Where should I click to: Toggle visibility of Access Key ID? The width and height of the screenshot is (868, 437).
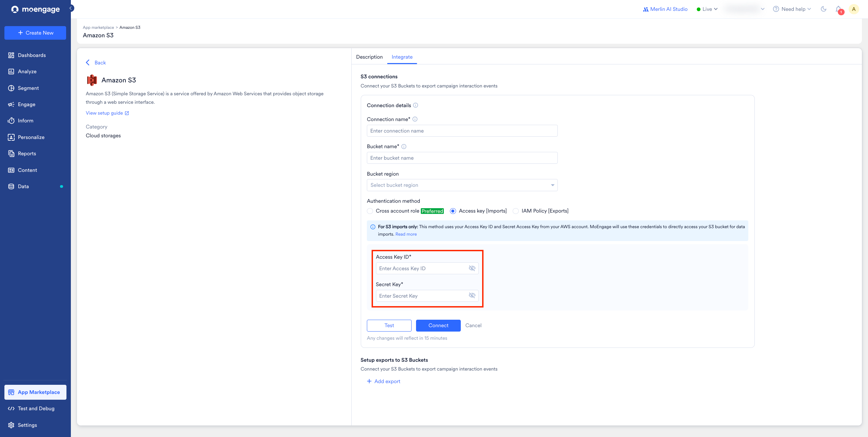click(x=472, y=268)
